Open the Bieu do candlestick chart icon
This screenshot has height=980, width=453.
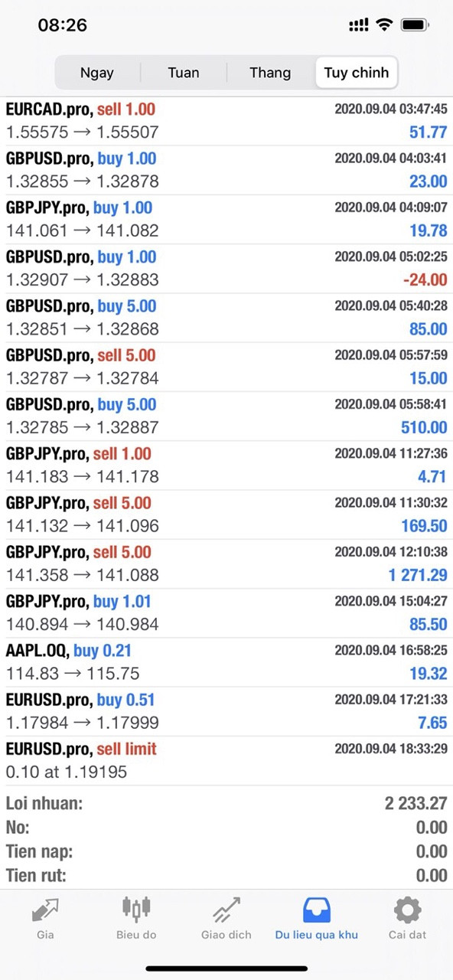point(136,909)
